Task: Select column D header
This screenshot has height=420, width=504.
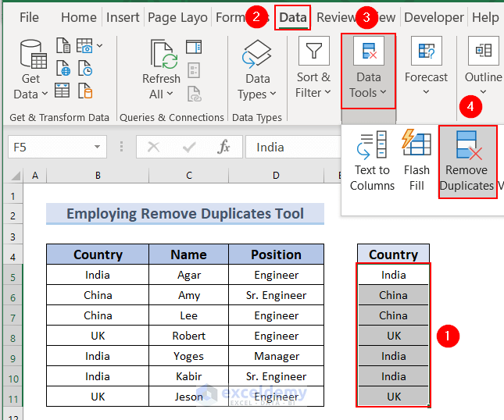Action: tap(276, 176)
